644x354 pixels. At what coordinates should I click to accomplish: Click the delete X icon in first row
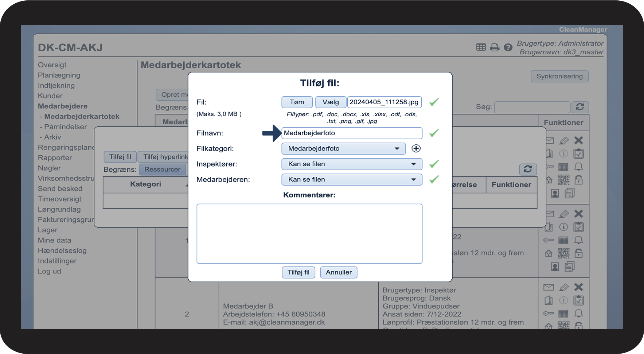(x=578, y=140)
